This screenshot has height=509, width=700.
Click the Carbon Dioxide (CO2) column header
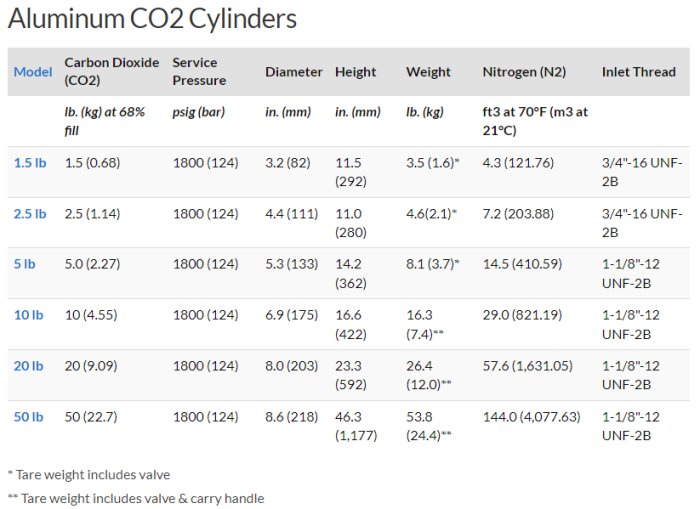tap(111, 71)
